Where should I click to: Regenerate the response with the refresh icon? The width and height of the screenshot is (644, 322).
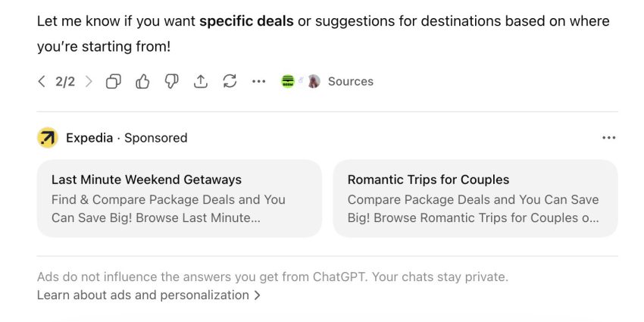230,82
